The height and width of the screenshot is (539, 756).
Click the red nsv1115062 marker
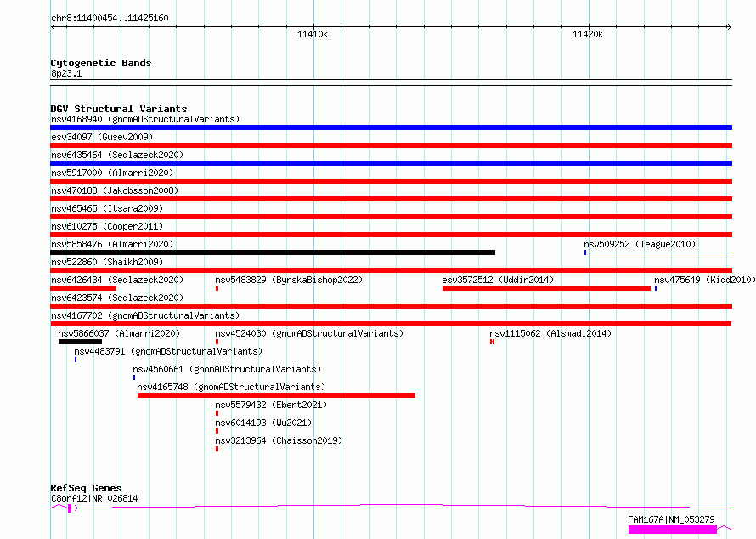[493, 342]
